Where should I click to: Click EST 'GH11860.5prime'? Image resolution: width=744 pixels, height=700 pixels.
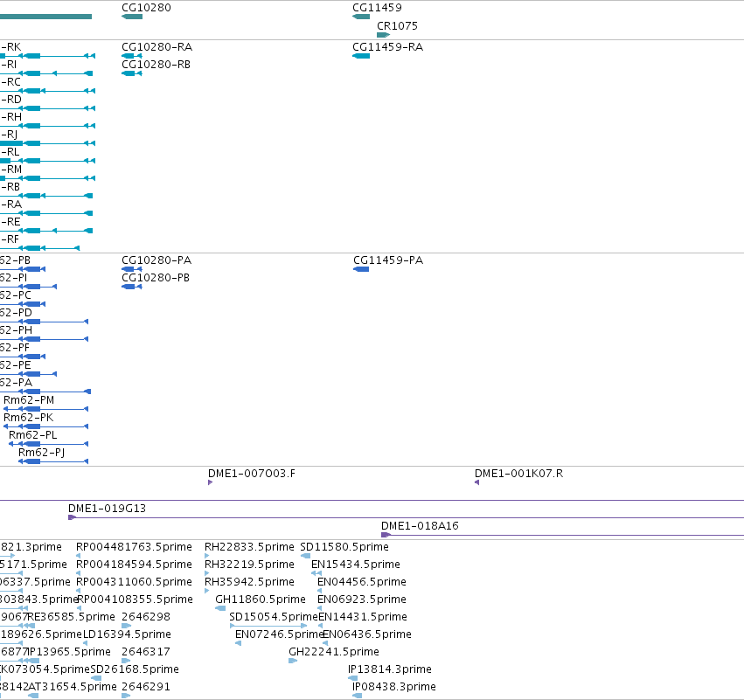261,600
